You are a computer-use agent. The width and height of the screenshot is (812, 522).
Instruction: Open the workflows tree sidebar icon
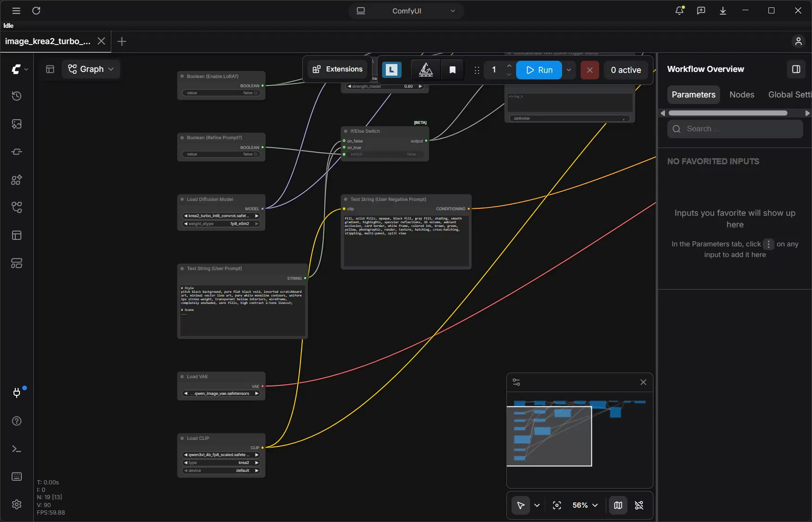[x=17, y=207]
